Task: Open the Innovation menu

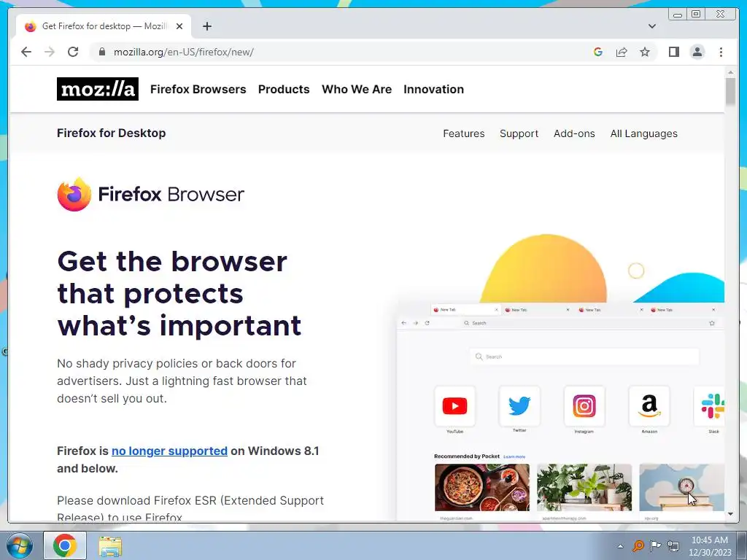Action: pyautogui.click(x=433, y=89)
